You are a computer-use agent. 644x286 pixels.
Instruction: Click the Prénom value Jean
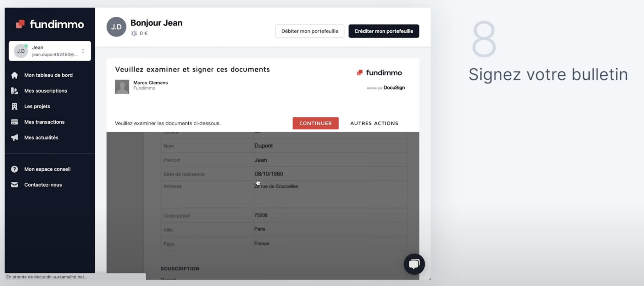[261, 160]
